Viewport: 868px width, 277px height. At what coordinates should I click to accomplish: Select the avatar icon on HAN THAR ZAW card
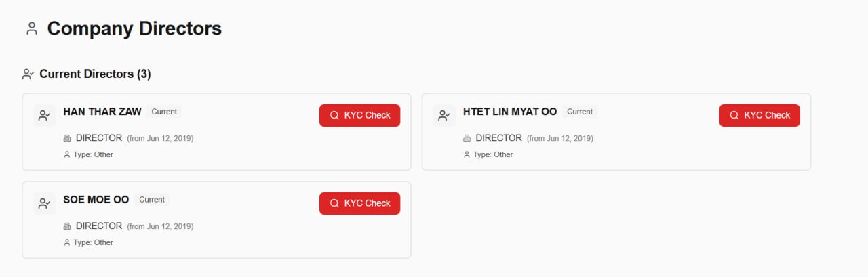(x=44, y=115)
